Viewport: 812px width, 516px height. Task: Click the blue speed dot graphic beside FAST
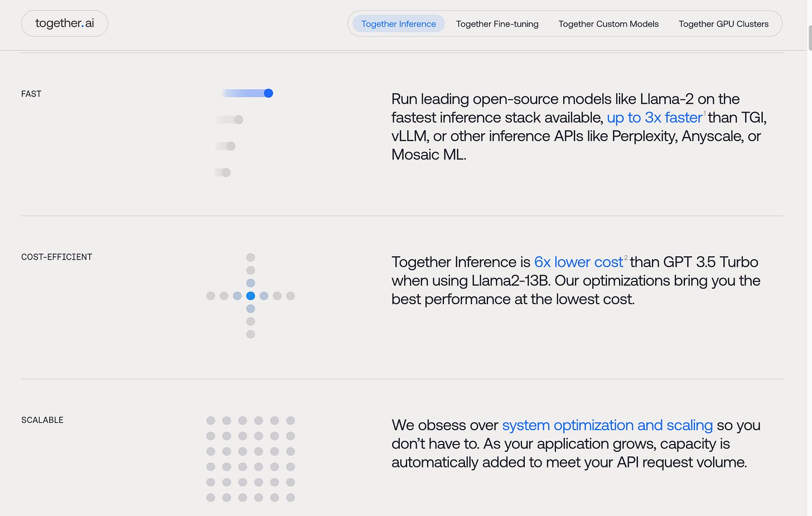click(268, 93)
